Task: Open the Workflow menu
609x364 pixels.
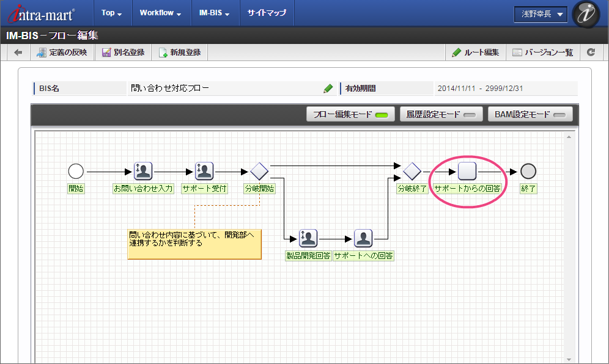Action: (160, 13)
